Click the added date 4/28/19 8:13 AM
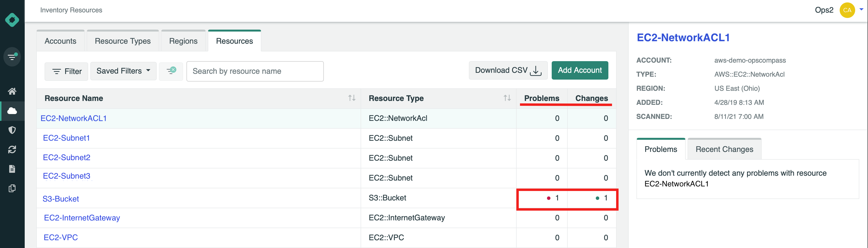Image resolution: width=868 pixels, height=248 pixels. (x=739, y=103)
